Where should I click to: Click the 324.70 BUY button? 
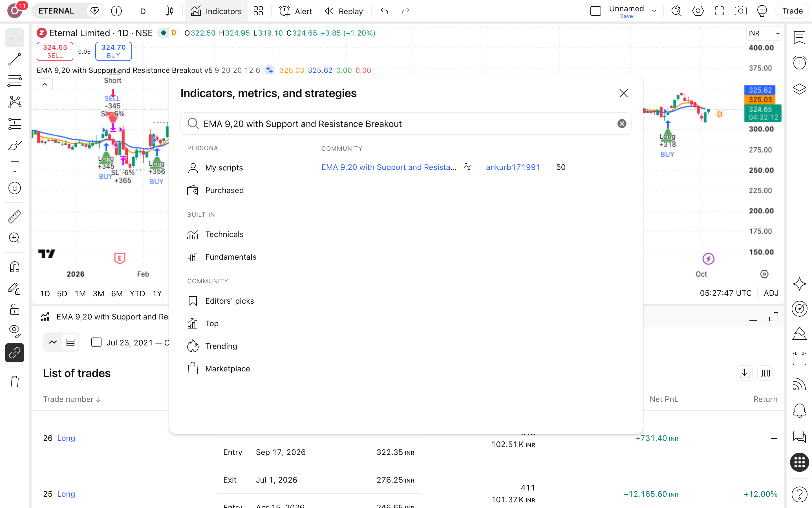click(x=113, y=51)
